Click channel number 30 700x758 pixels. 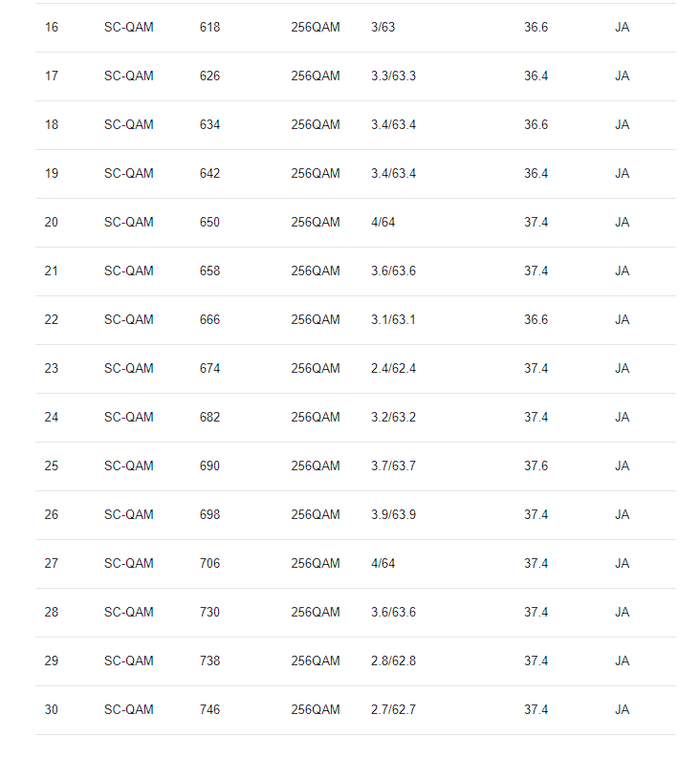(52, 709)
